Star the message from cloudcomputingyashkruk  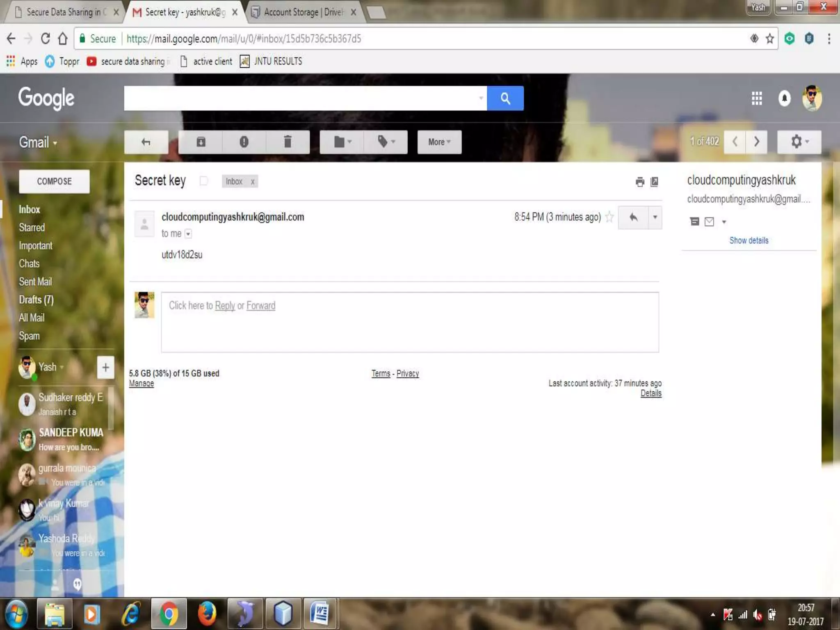coord(609,217)
